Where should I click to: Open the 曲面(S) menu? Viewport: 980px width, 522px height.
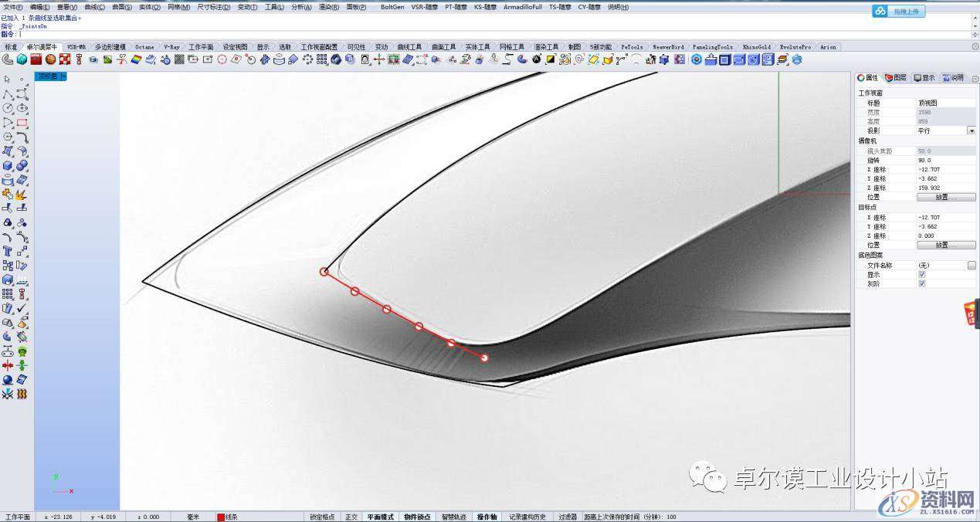pyautogui.click(x=122, y=7)
